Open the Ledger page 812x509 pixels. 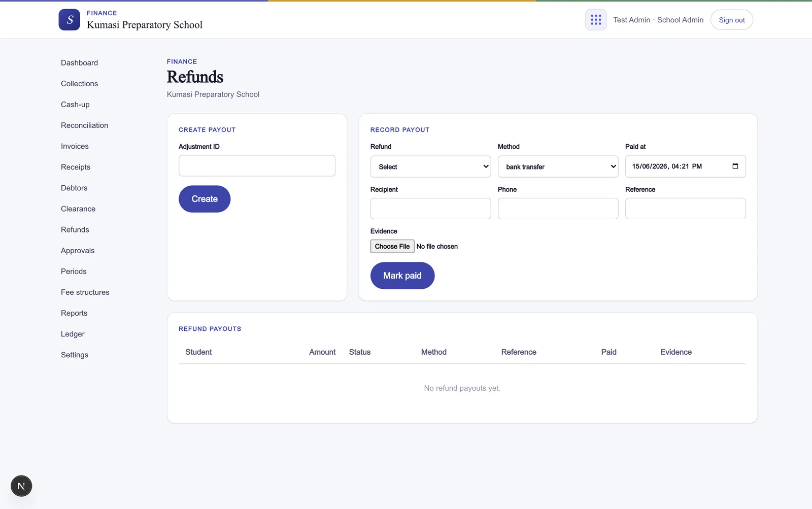tap(73, 334)
